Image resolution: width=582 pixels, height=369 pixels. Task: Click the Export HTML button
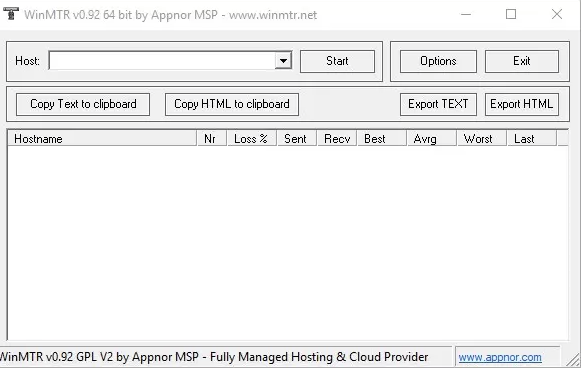(521, 104)
